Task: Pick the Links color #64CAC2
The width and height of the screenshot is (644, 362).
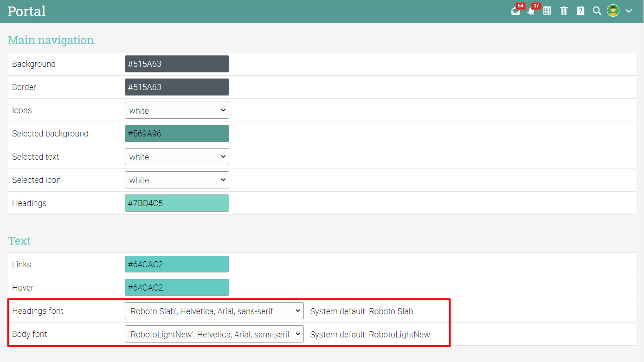Action: (177, 265)
